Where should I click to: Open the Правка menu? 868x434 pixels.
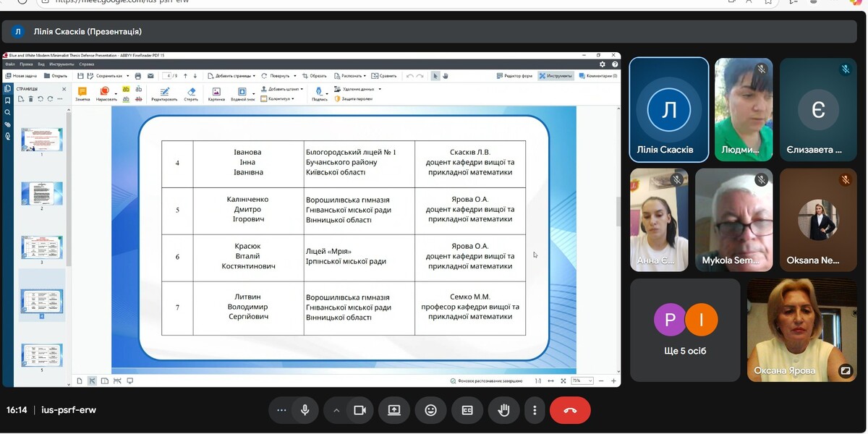point(25,64)
